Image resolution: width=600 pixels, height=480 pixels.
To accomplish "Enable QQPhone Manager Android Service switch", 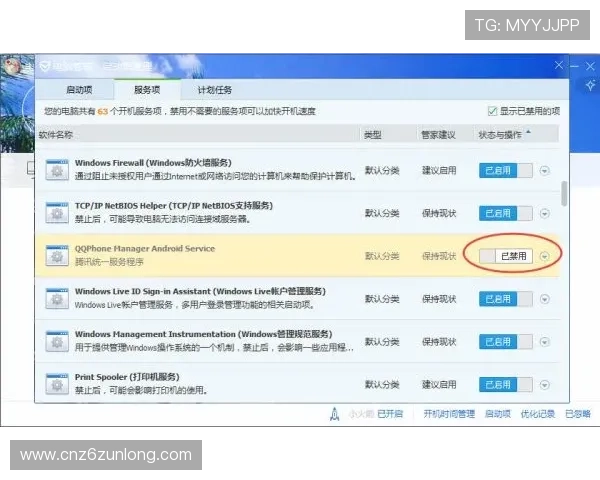I will click(505, 256).
